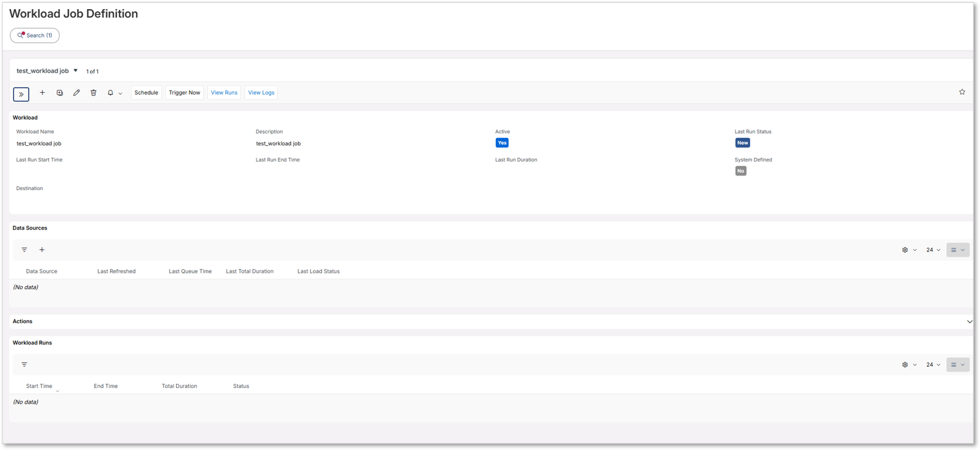The image size is (980, 450).
Task: Open filter icon in Workload Runs section
Action: 24,364
